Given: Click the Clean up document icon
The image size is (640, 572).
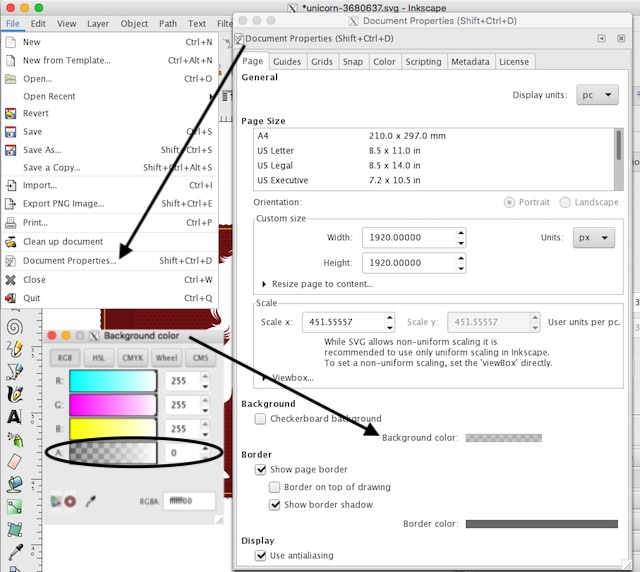Looking at the screenshot, I should 11,242.
